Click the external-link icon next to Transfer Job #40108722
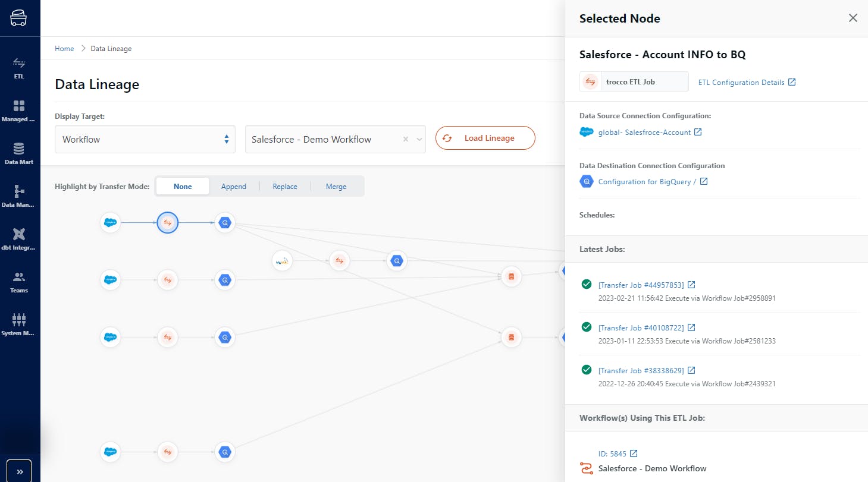868x482 pixels. coord(691,327)
